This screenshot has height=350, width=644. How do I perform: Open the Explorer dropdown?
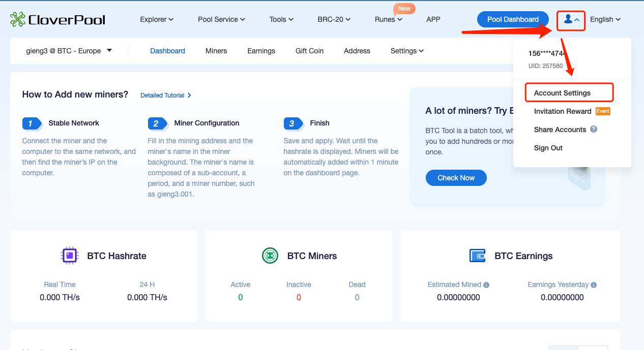click(x=156, y=19)
